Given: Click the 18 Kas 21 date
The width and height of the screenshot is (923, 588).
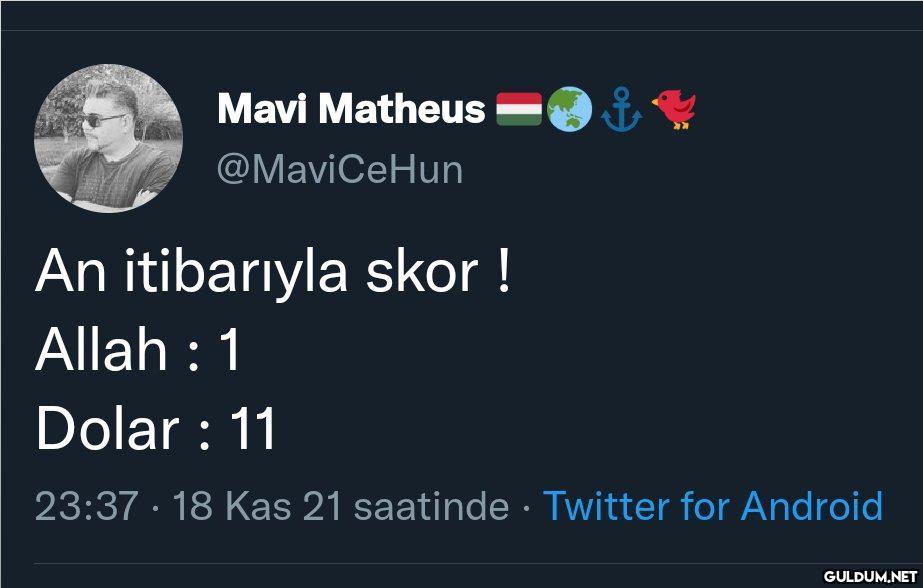Looking at the screenshot, I should (x=257, y=506).
